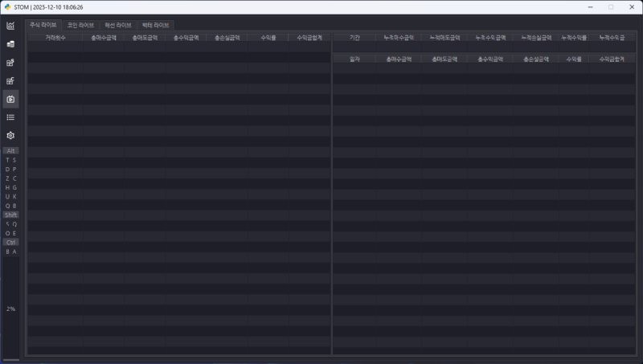The width and height of the screenshot is (643, 364).
Task: Click the 거래횟수 column header
Action: (55, 37)
